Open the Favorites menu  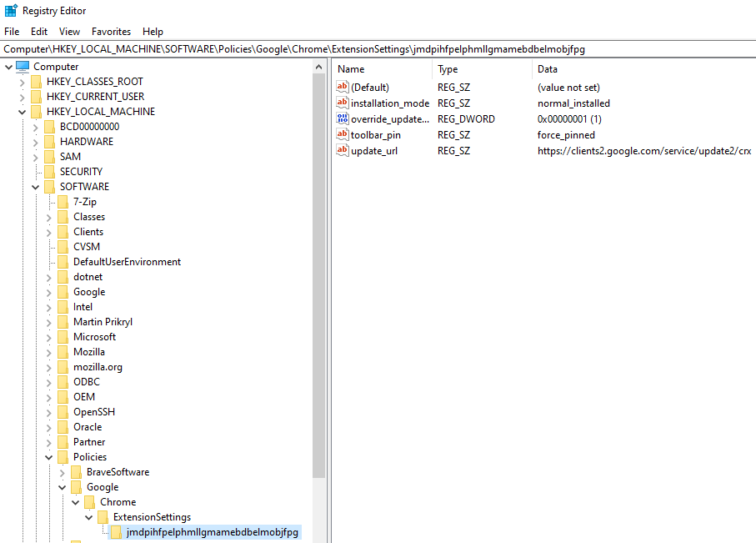111,32
